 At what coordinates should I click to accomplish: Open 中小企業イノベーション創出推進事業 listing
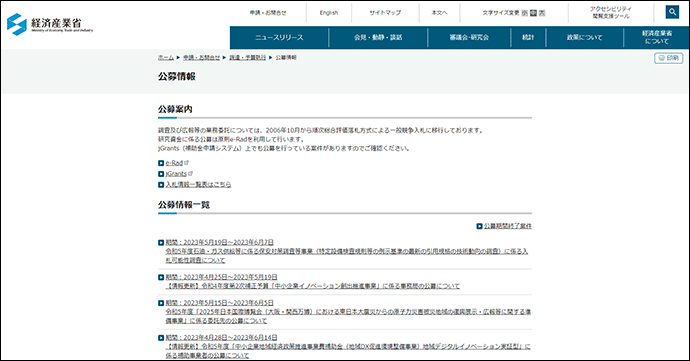(x=312, y=282)
